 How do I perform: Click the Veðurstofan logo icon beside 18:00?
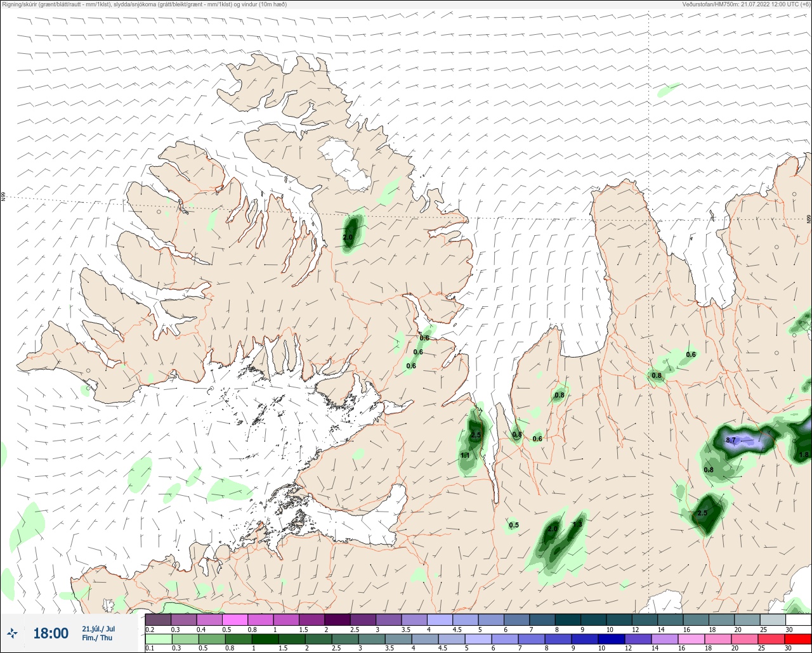[13, 633]
